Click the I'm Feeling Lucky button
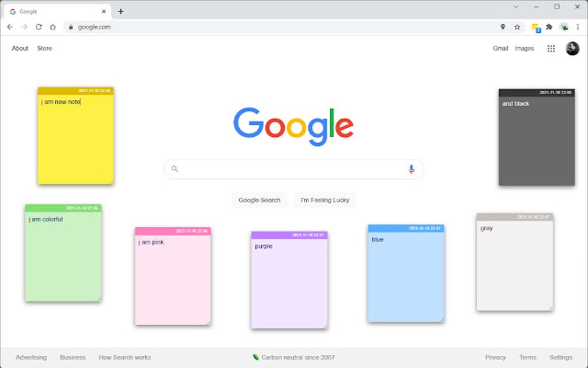This screenshot has height=368, width=588. point(325,200)
